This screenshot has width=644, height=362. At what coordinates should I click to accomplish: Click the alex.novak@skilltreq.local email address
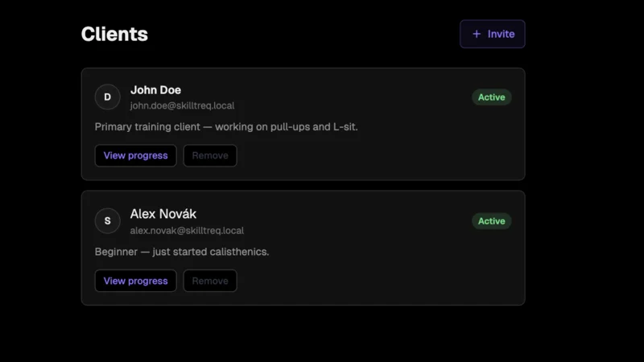point(187,231)
